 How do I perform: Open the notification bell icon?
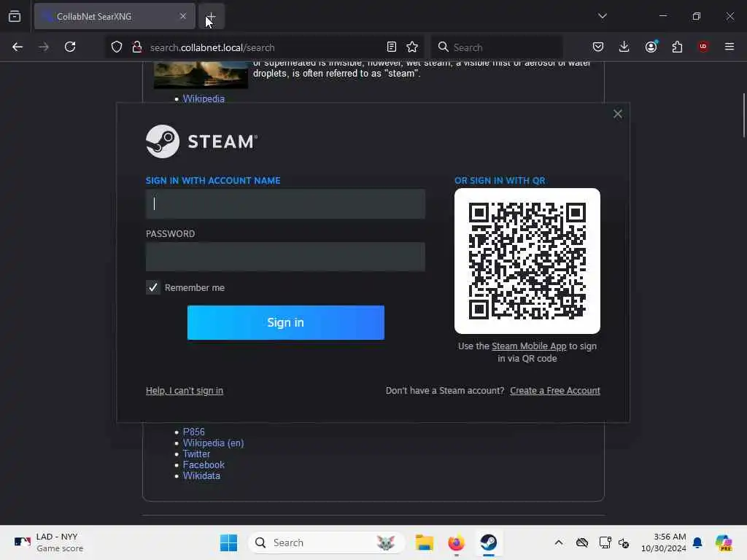tap(697, 542)
